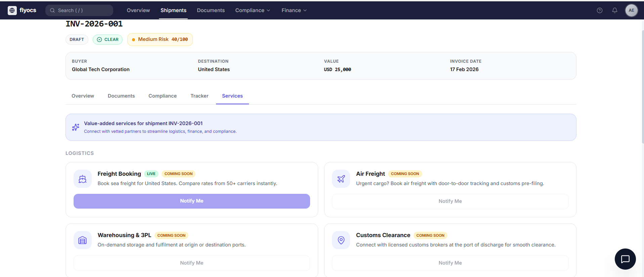Click the Warehousing & 3PL warehouse icon
The image size is (644, 277).
coord(83,240)
